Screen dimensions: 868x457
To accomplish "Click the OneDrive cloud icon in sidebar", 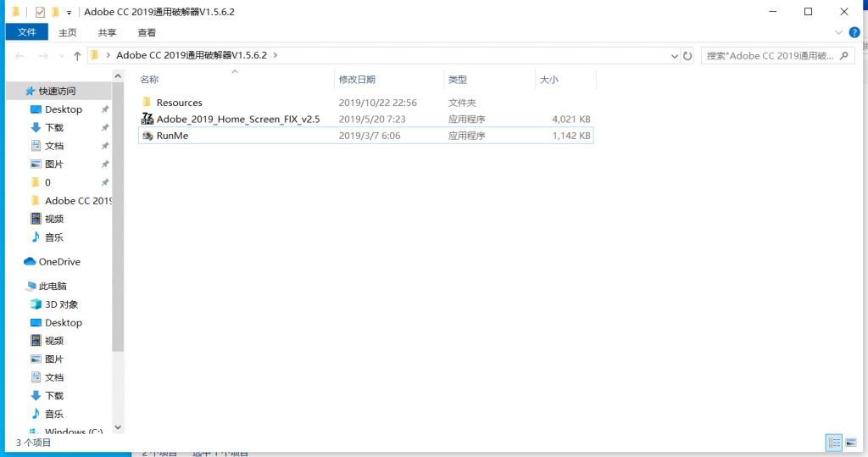I will 30,262.
